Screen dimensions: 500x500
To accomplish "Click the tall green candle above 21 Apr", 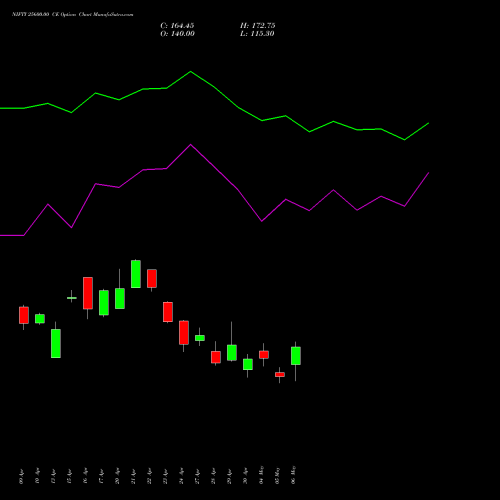I will click(x=136, y=274).
